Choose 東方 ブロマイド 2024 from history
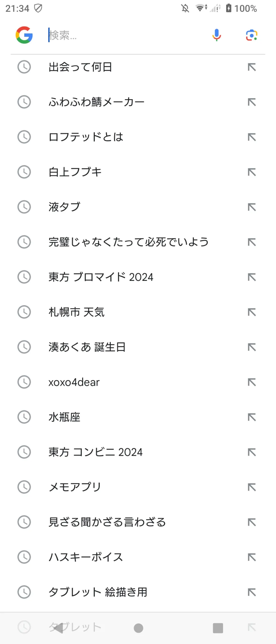This screenshot has height=644, width=276. coord(138,277)
